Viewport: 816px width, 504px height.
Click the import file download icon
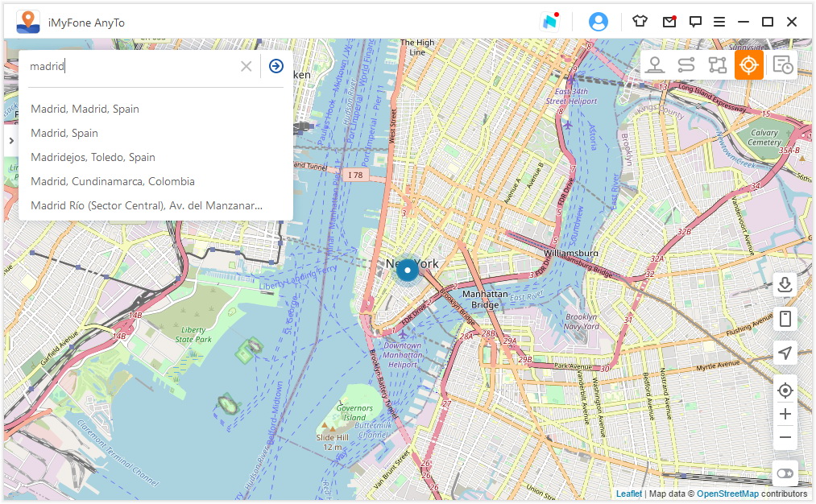(x=785, y=285)
